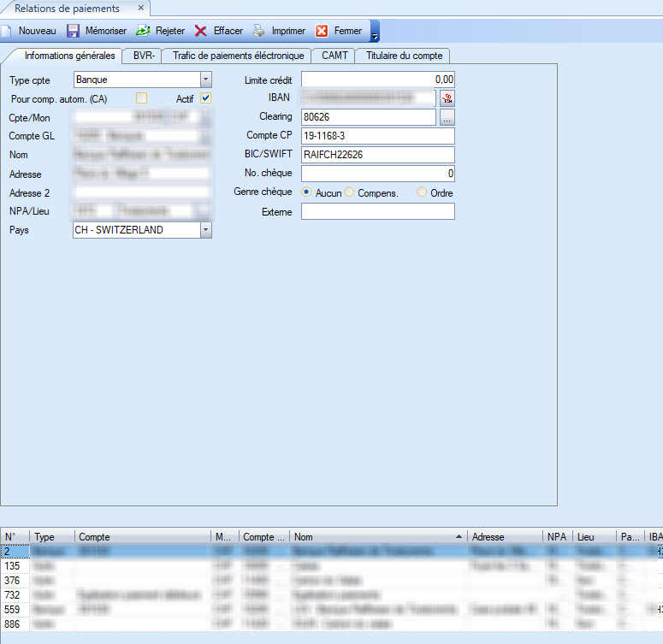Uncheck the Actif checkbox
The image size is (663, 644).
(205, 98)
